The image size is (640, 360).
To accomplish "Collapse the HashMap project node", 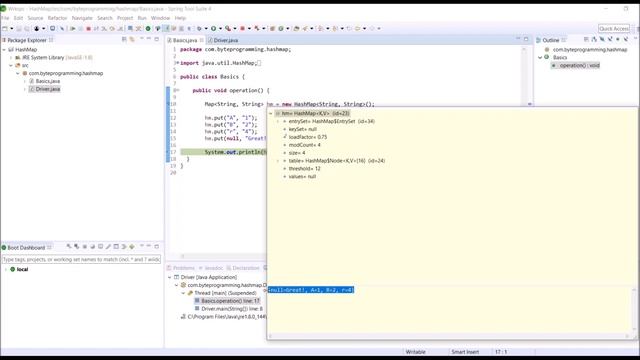I will tap(4, 49).
